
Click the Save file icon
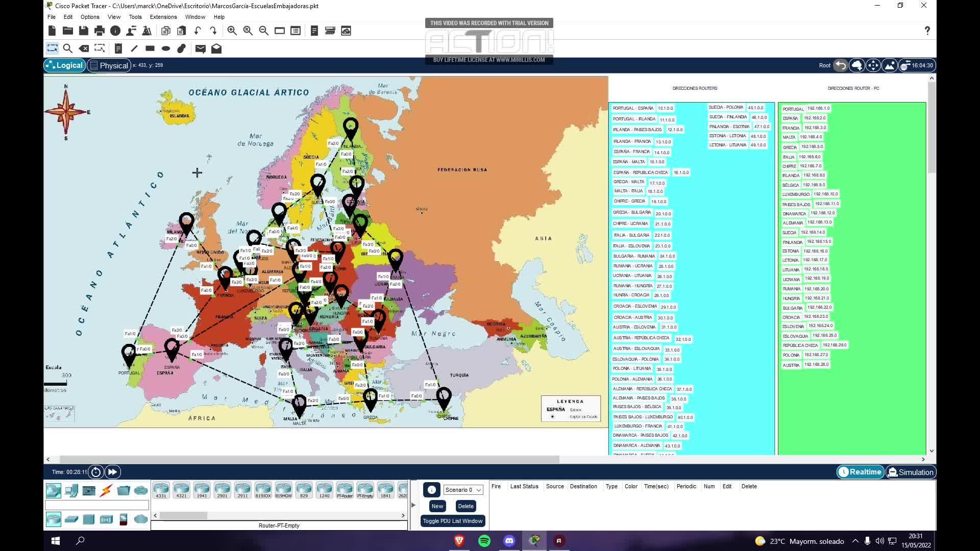pyautogui.click(x=84, y=31)
